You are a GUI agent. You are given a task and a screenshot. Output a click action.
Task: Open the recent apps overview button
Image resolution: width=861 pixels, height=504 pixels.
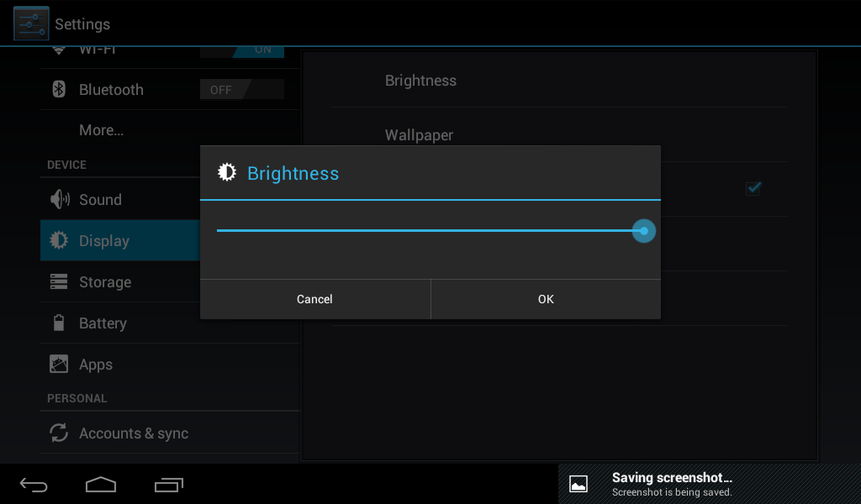click(168, 485)
